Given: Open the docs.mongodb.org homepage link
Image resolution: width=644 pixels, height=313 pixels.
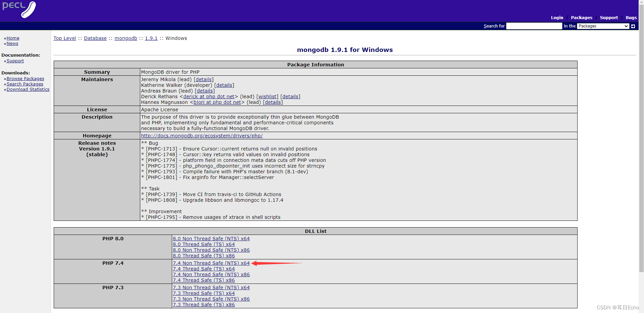Looking at the screenshot, I should [x=202, y=136].
